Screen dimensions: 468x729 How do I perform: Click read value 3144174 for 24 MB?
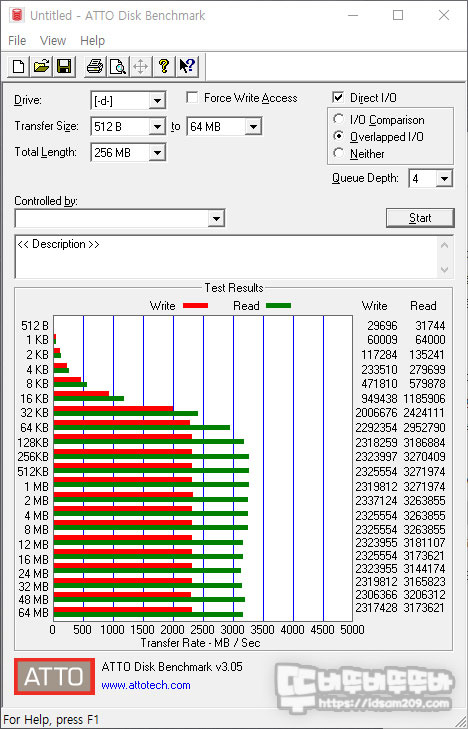point(423,569)
